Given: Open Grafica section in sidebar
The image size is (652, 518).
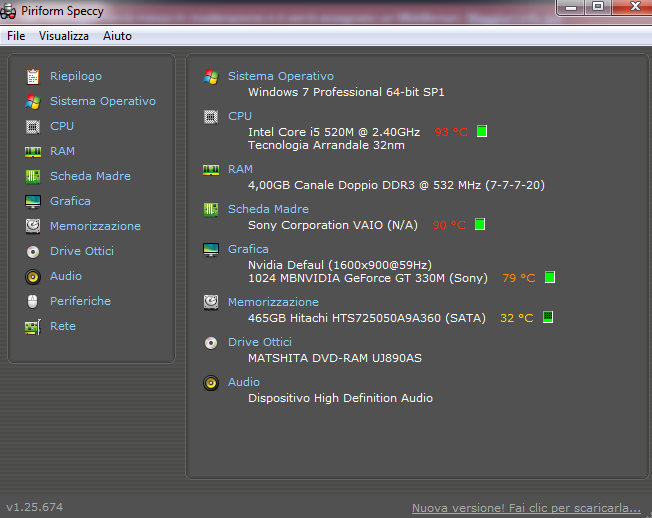Looking at the screenshot, I should pos(70,201).
